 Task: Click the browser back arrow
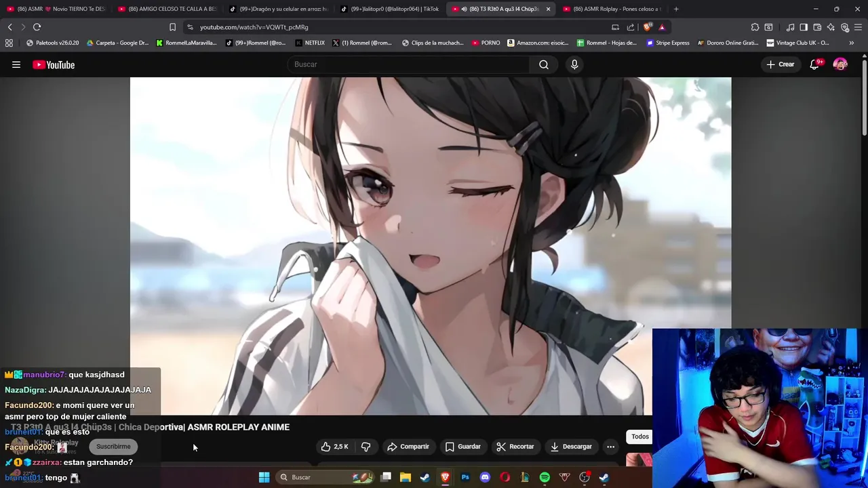point(9,27)
